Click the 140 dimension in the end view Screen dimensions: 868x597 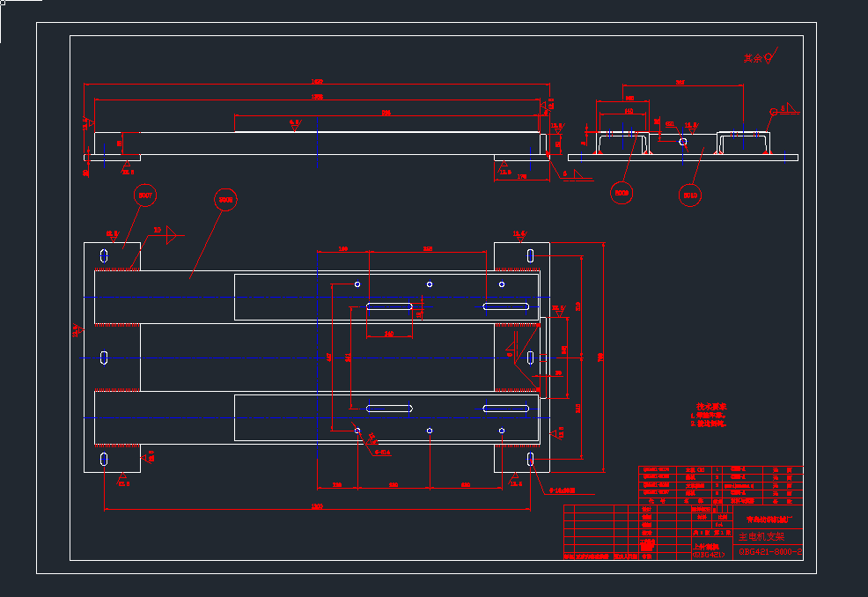coord(628,112)
